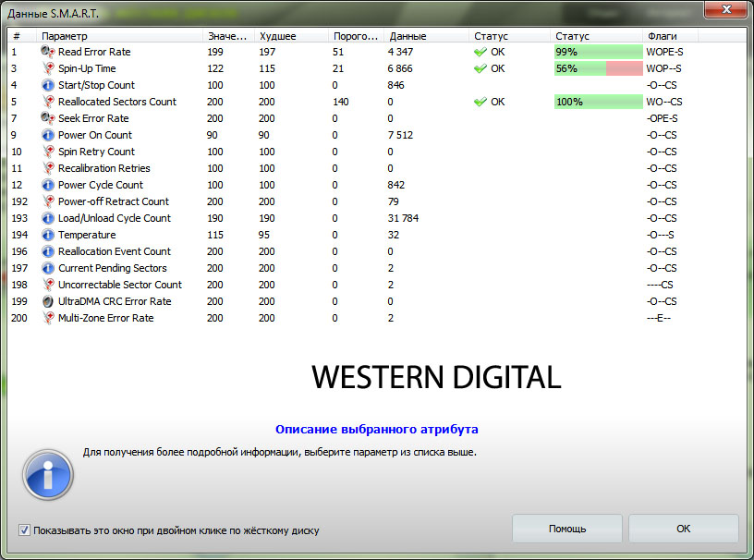This screenshot has width=754, height=560.
Task: Click the large blue info icon
Action: point(48,475)
